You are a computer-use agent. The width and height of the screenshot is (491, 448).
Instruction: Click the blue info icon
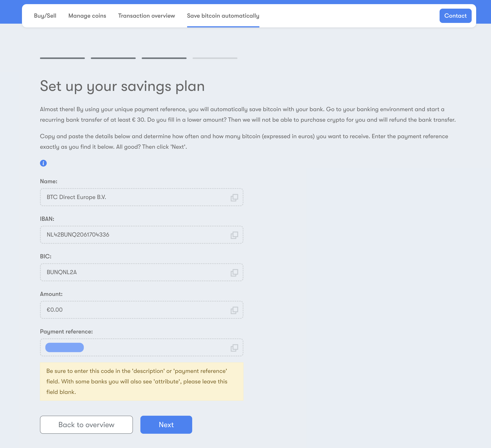pyautogui.click(x=43, y=163)
